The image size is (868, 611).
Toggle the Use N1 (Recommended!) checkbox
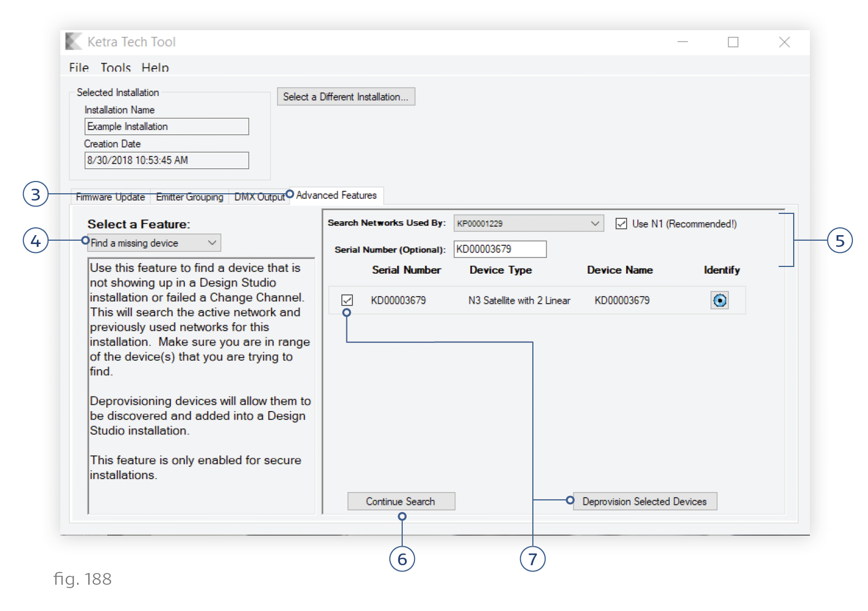coord(621,224)
